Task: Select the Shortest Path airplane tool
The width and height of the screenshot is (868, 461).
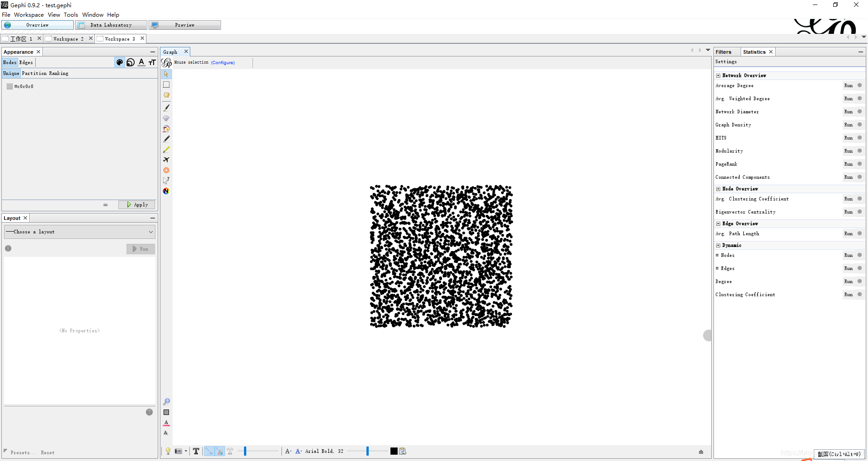Action: (166, 160)
